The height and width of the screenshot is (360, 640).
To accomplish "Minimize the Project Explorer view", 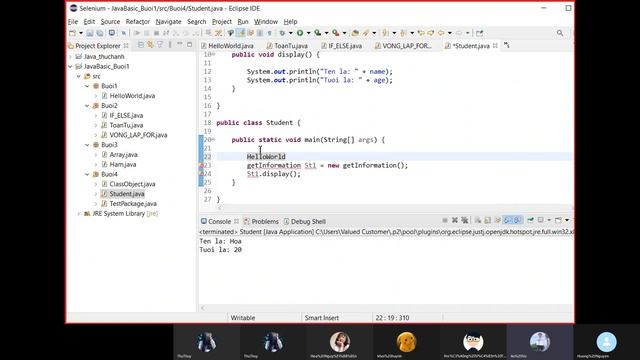I will (180, 44).
